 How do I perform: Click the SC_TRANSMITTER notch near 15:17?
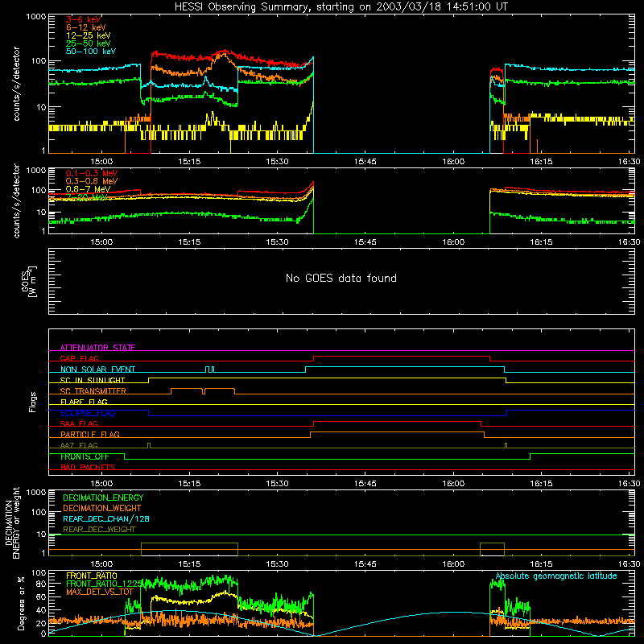click(x=204, y=390)
